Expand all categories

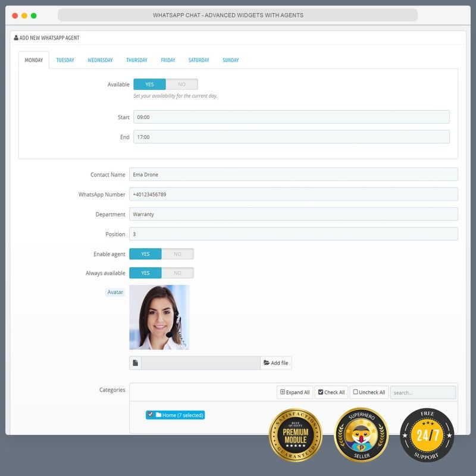click(295, 392)
